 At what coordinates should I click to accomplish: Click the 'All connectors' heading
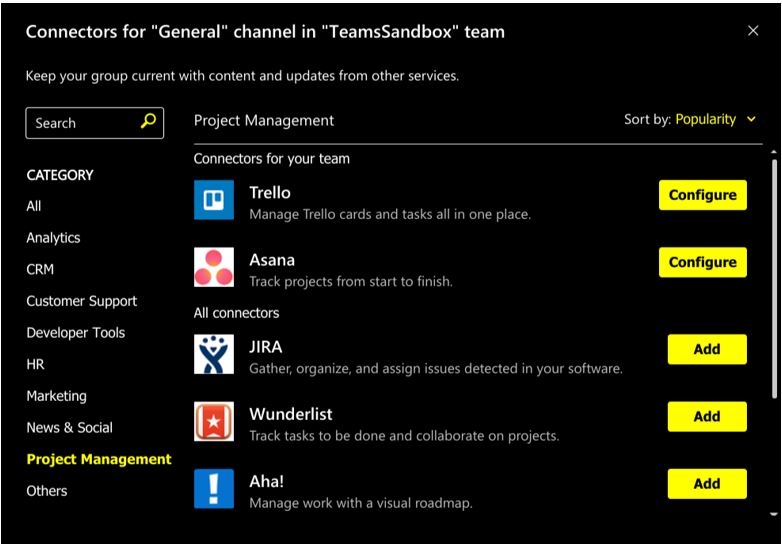click(236, 313)
